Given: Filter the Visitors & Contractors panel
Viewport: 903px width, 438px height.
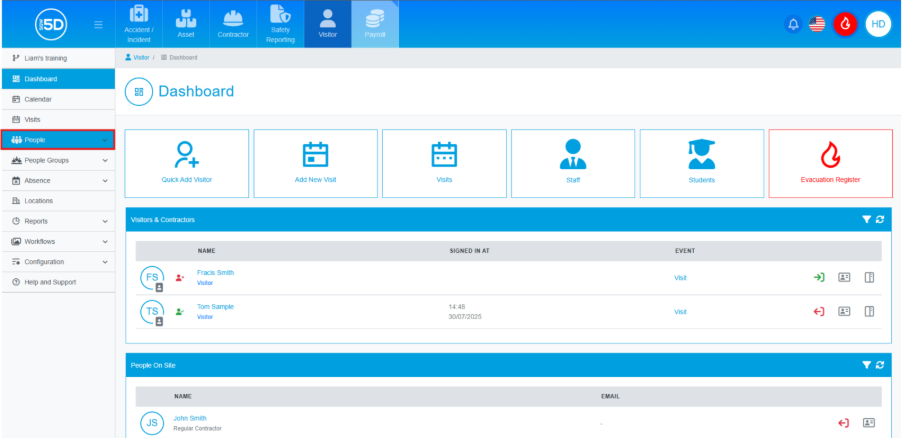Looking at the screenshot, I should [x=866, y=219].
